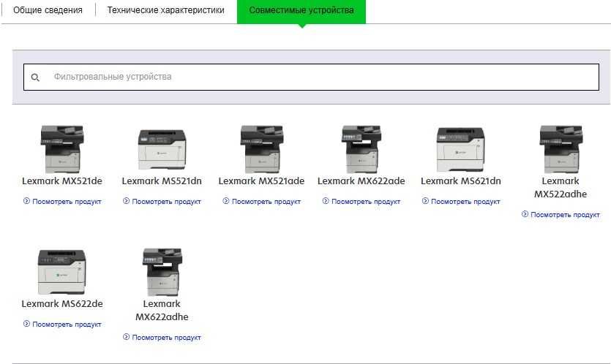Open the Lexmark MX521de printer image
611x364 pixels.
[x=62, y=149]
